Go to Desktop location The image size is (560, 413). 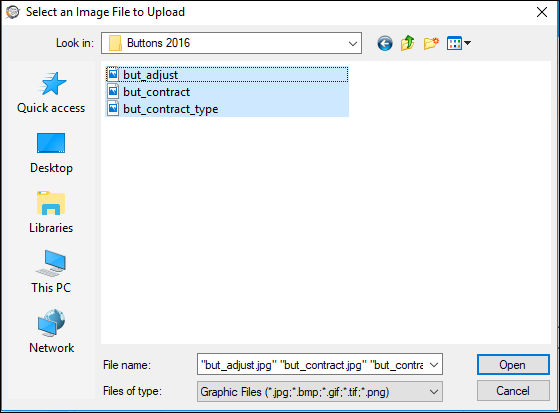(51, 153)
